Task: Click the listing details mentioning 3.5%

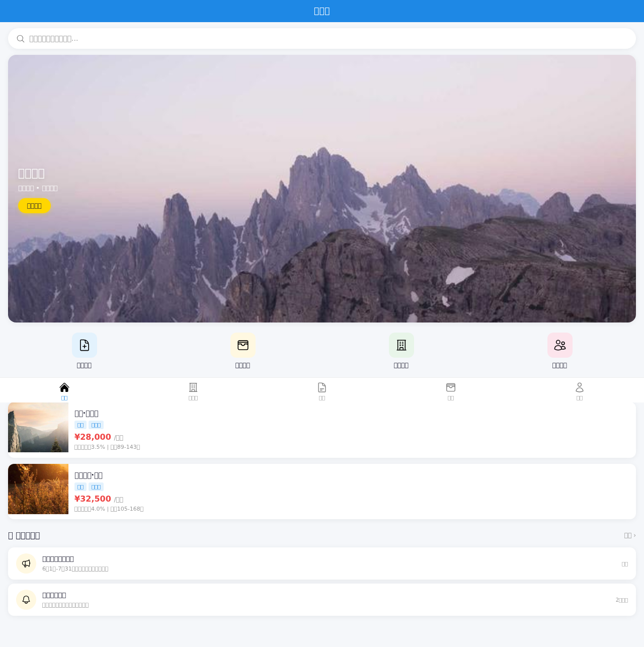Action: (107, 447)
